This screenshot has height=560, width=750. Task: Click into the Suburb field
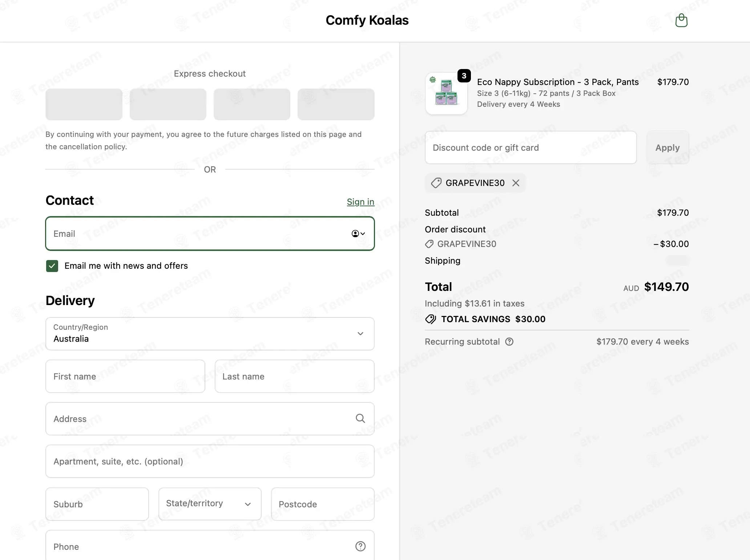click(x=97, y=504)
